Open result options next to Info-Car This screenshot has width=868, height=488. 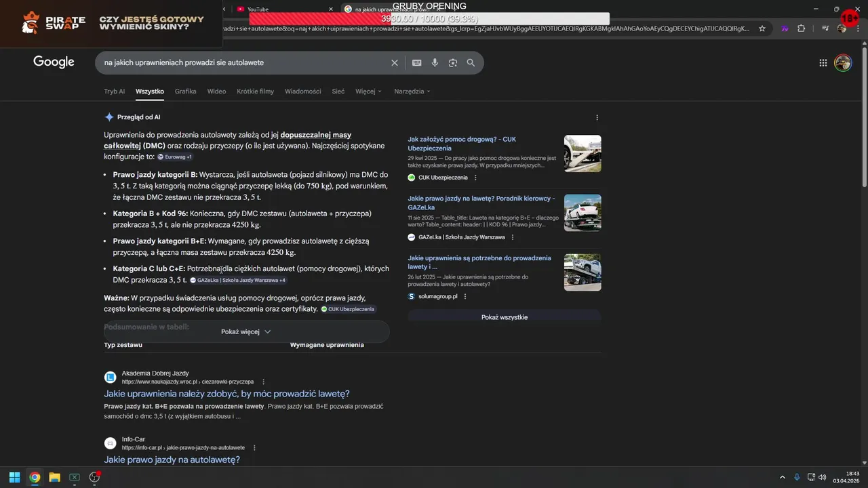[254, 447]
